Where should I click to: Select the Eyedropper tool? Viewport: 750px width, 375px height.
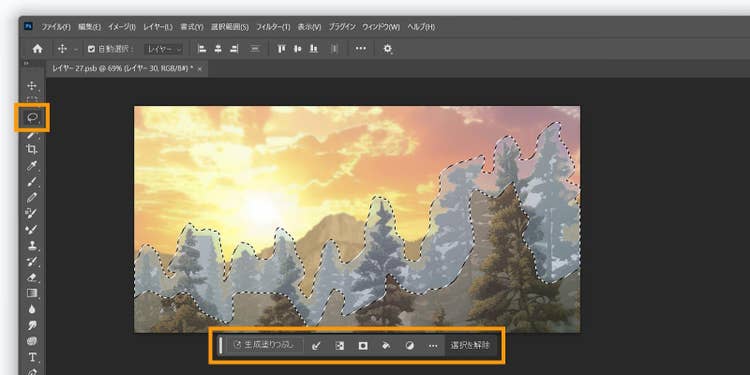[x=32, y=166]
